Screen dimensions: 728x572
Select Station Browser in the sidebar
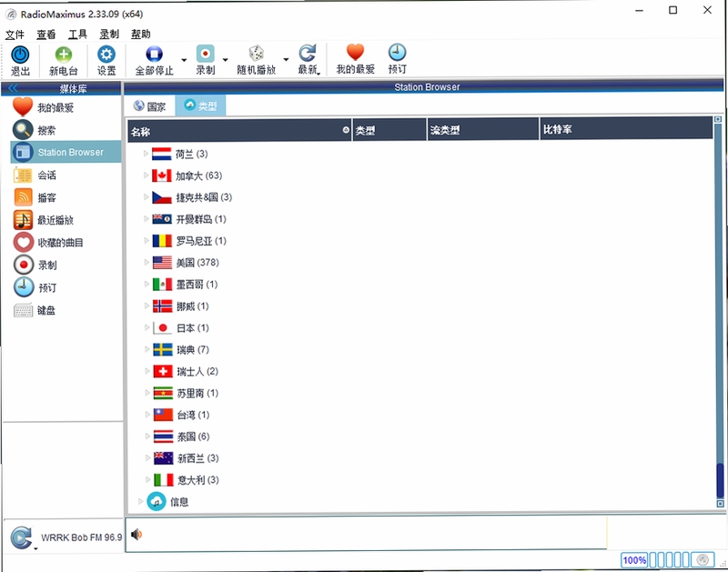[66, 152]
